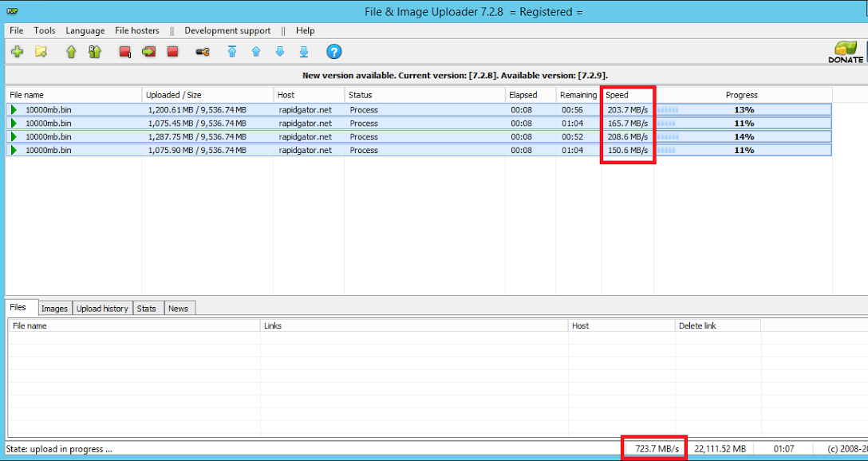Sort by the Host column in upload list
868x461 pixels.
point(309,95)
